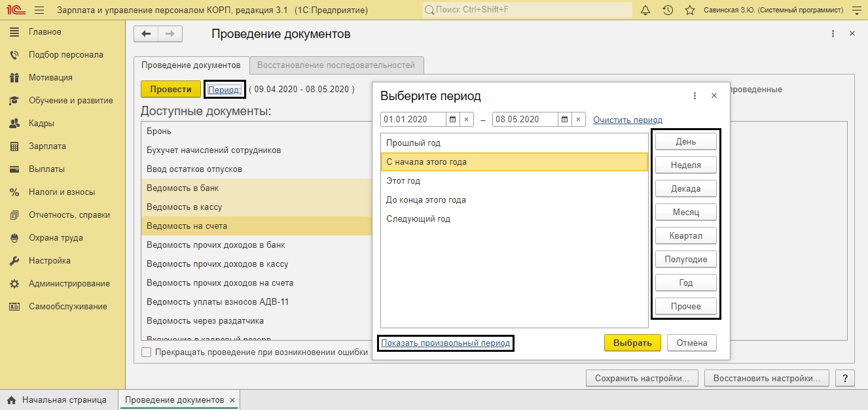Choose С начала этого года option
The height and width of the screenshot is (410, 868).
click(x=514, y=162)
